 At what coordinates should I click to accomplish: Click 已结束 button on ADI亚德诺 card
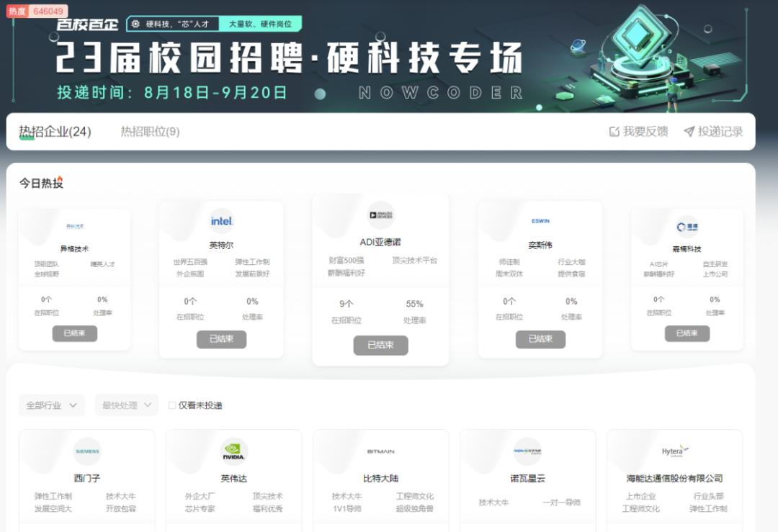pos(380,346)
